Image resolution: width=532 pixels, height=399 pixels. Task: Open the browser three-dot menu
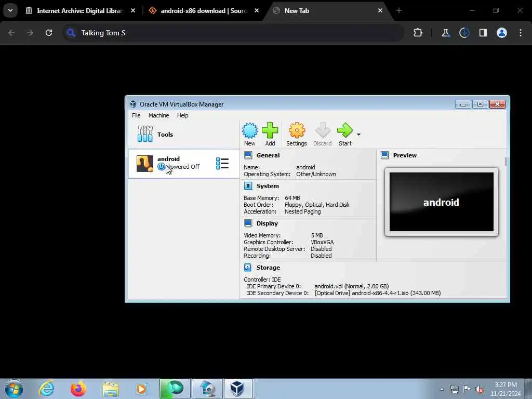click(x=521, y=33)
